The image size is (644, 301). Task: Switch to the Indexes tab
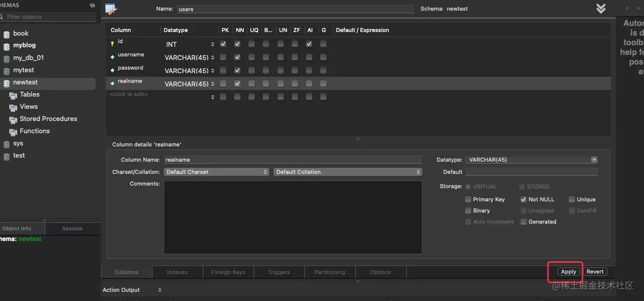point(177,272)
